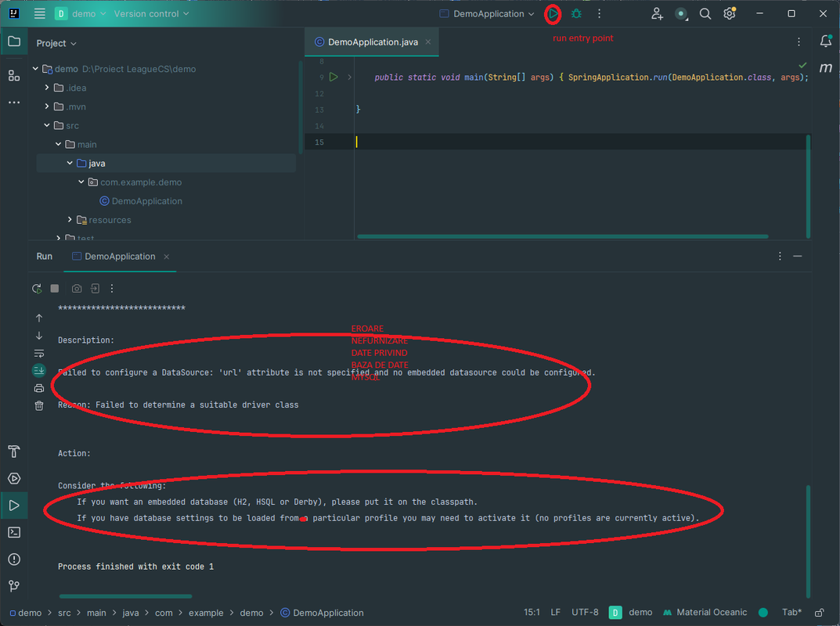Open the DemoApplication run configuration dropdown
This screenshot has height=626, width=840.
point(487,14)
